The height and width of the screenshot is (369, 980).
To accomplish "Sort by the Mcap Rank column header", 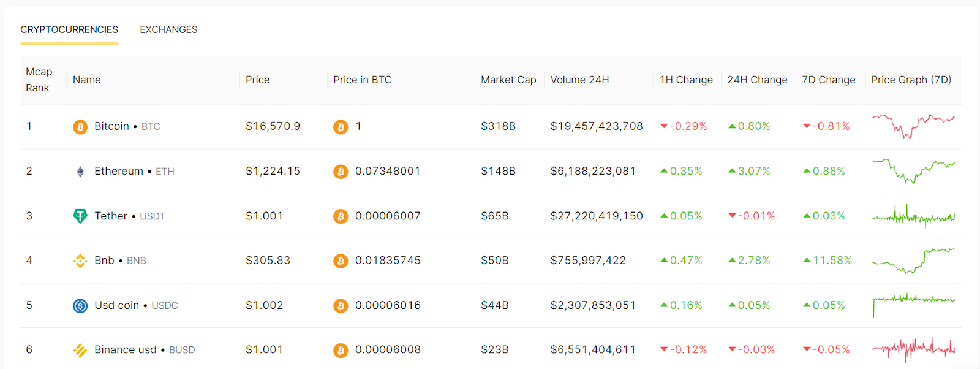I will (x=39, y=80).
